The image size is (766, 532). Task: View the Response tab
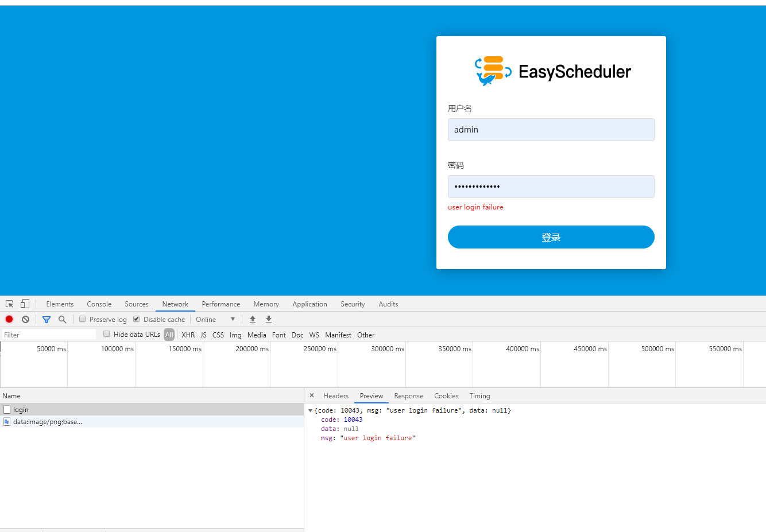point(409,396)
